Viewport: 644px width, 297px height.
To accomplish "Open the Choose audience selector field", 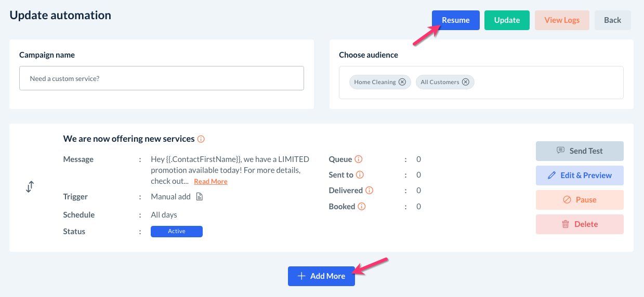I will pos(546,82).
